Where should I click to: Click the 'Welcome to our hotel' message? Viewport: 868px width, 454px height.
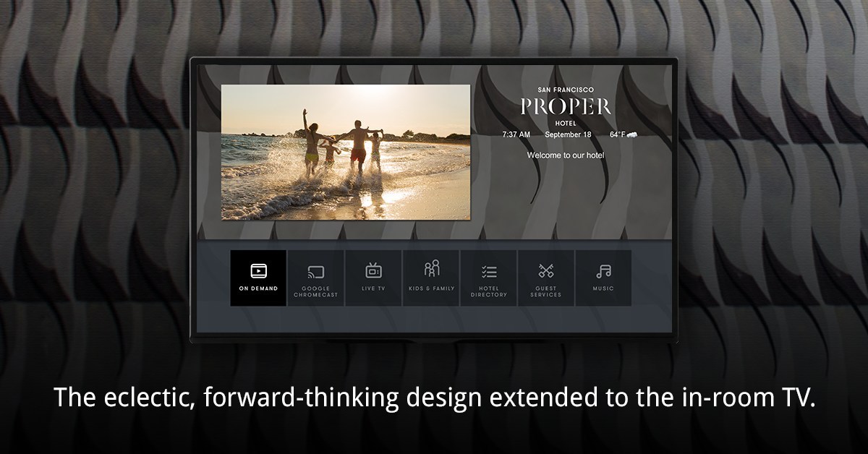[566, 155]
